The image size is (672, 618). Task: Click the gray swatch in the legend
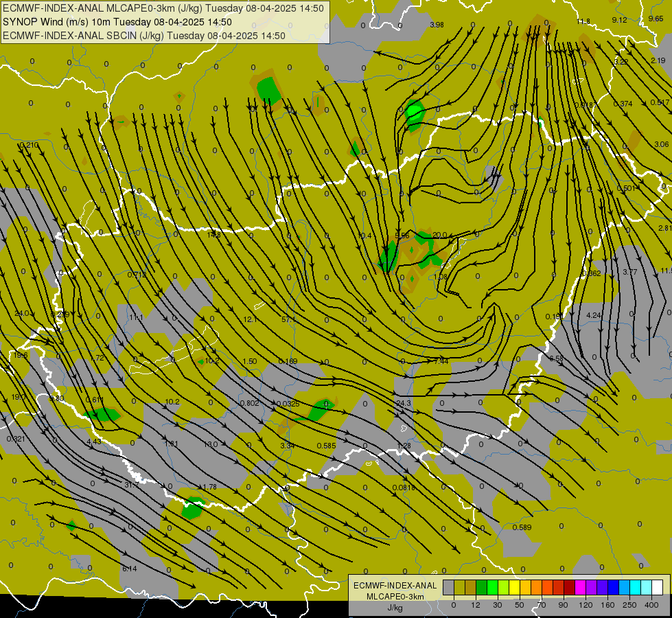coord(449,588)
